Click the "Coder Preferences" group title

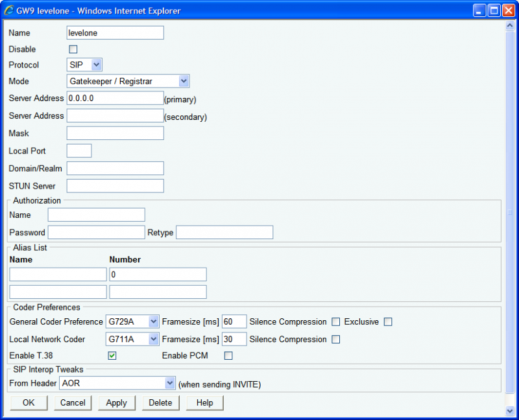tap(47, 308)
